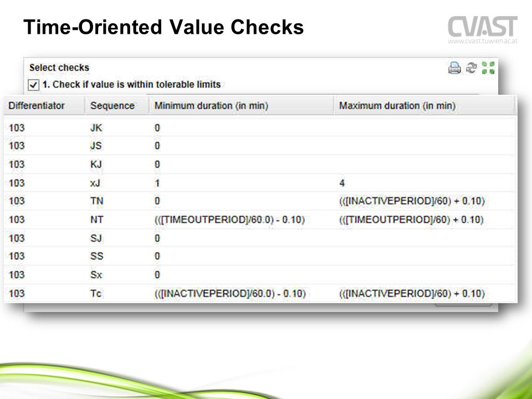This screenshot has height=399, width=532.
Task: Sort by the Differentiator column header
Action: tap(37, 105)
